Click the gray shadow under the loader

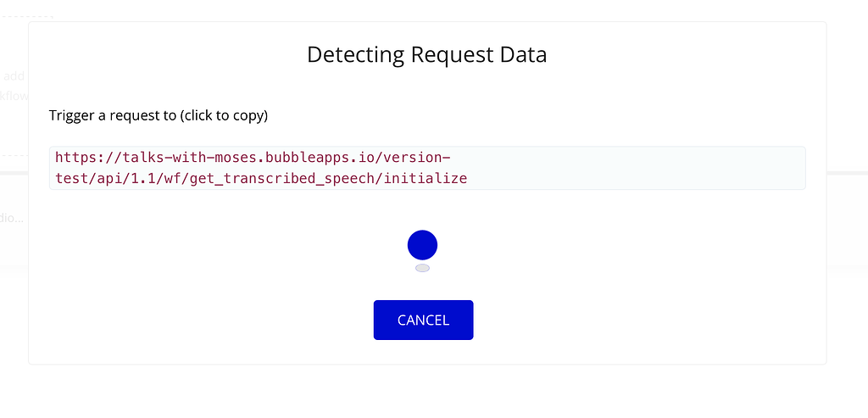tap(422, 268)
